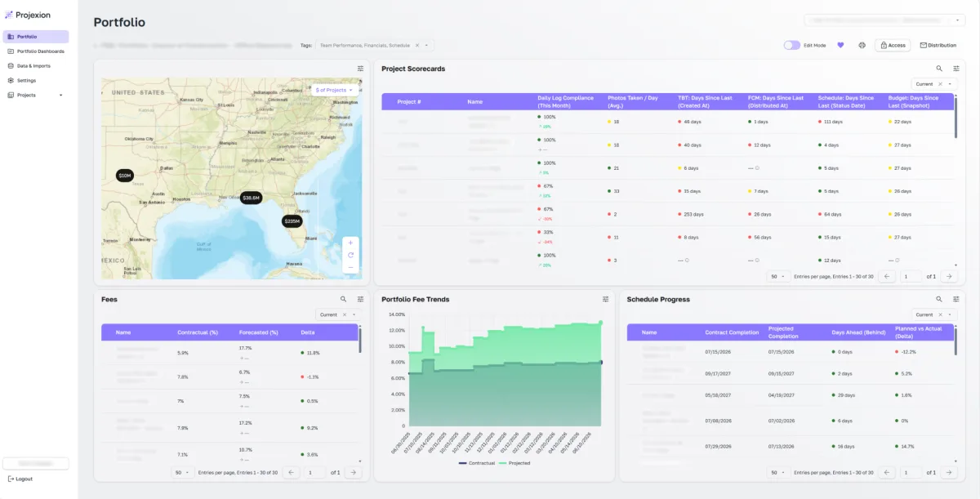
Task: Open the Current dropdown in Project Scorecards
Action: pyautogui.click(x=950, y=84)
